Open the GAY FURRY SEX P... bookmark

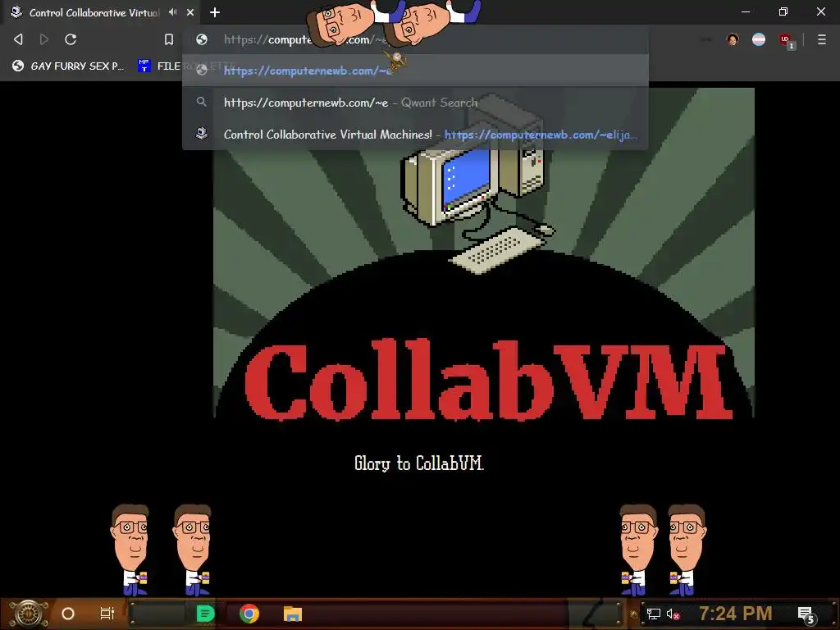(68, 66)
